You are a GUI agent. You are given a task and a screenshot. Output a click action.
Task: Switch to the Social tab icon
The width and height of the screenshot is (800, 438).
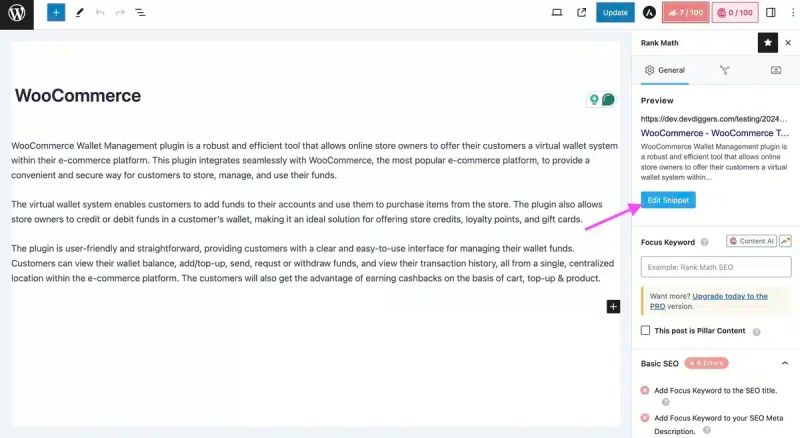tap(776, 70)
